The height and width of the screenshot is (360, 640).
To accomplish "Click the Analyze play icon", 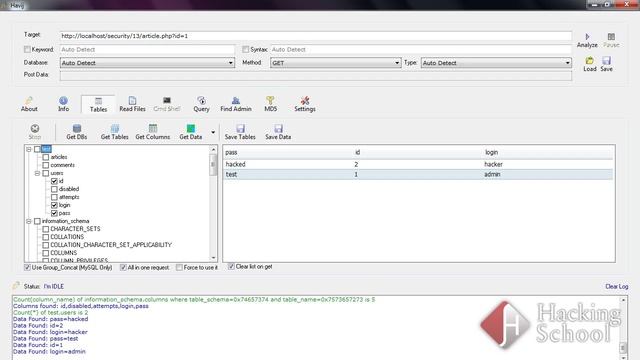I will point(587,37).
